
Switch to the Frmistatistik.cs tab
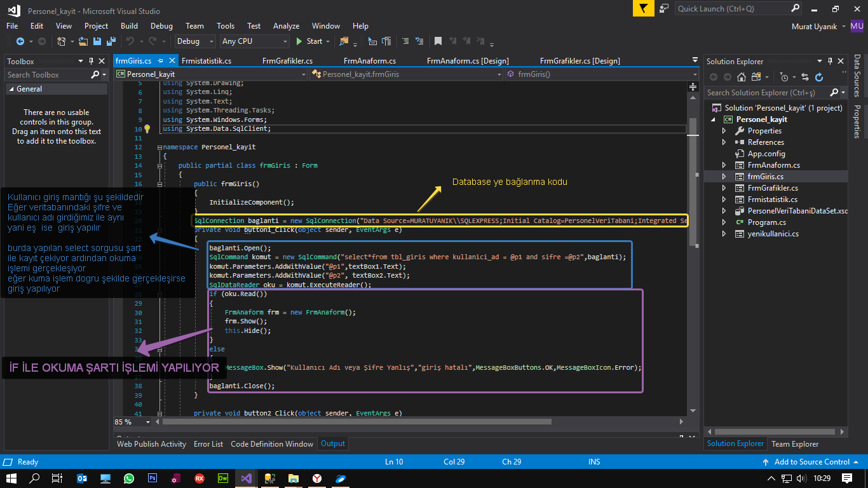click(206, 61)
